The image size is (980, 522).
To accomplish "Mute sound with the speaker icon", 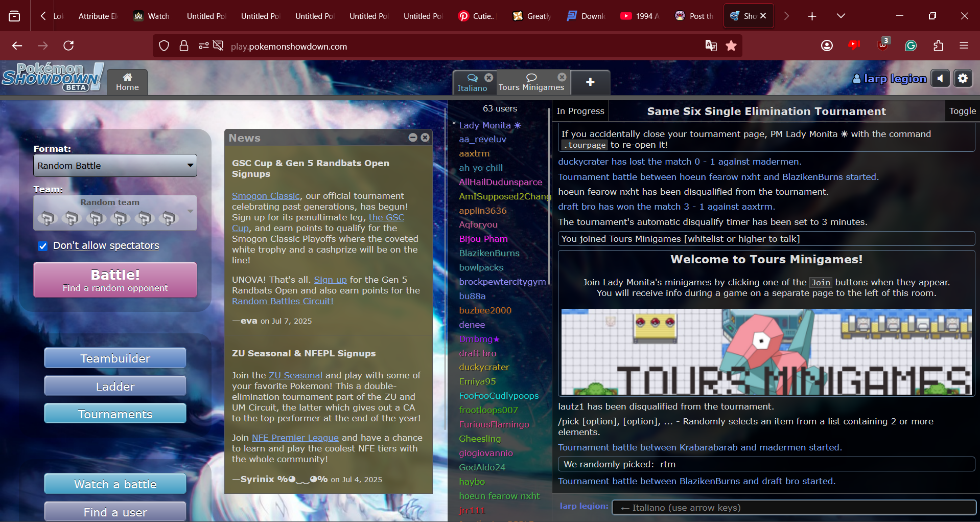I will coord(940,78).
